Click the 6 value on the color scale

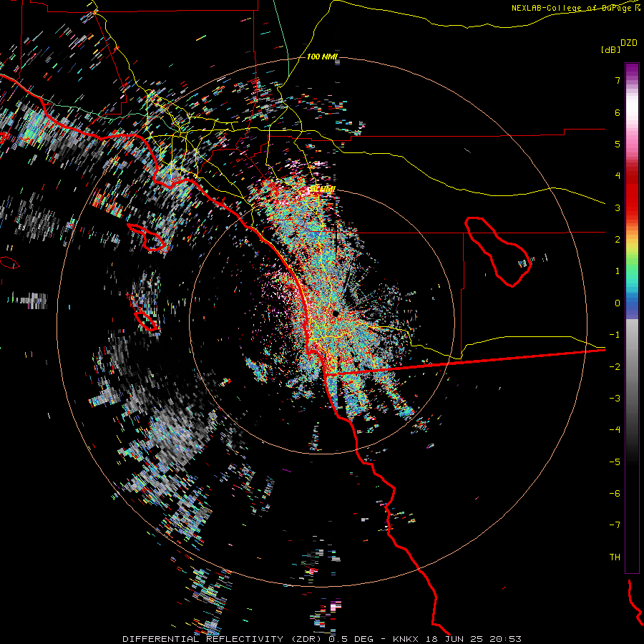(x=618, y=112)
